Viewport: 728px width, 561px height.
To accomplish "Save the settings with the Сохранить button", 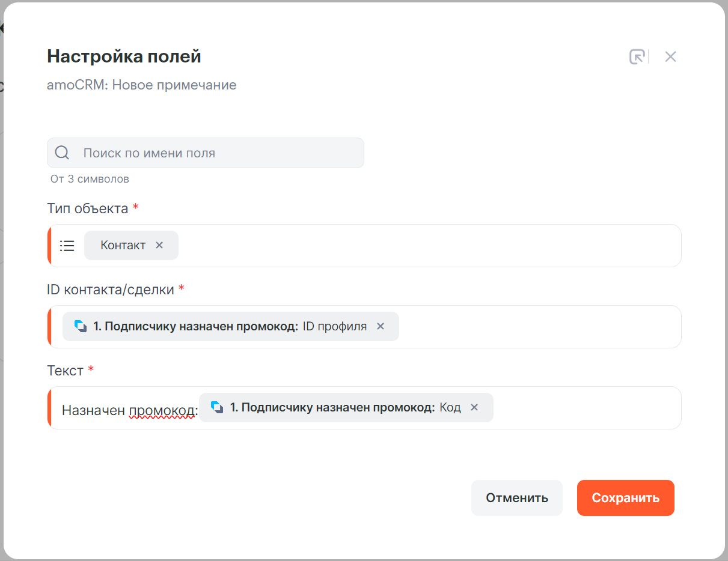I will coord(626,498).
